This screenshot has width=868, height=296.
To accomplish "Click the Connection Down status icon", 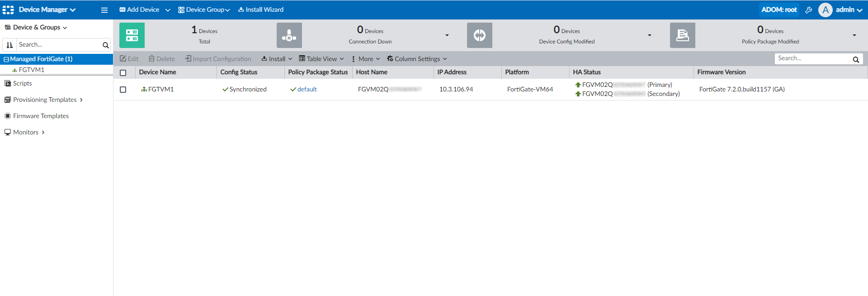I will pyautogui.click(x=289, y=35).
